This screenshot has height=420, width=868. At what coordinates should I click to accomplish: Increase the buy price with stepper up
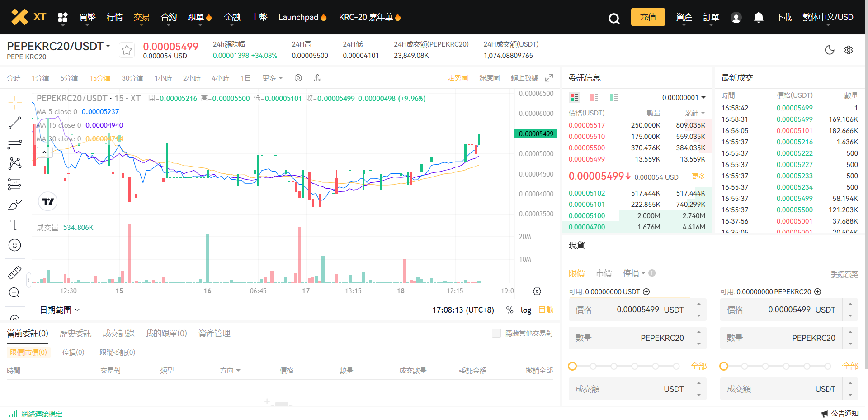tap(699, 304)
